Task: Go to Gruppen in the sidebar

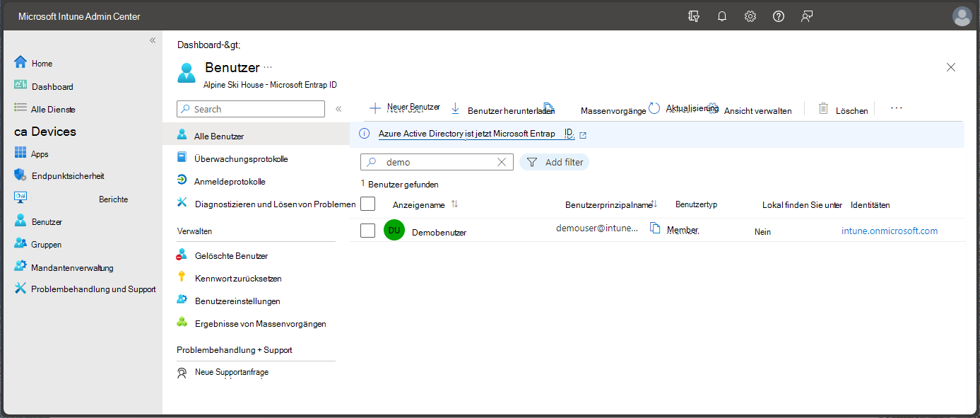Action: click(46, 245)
